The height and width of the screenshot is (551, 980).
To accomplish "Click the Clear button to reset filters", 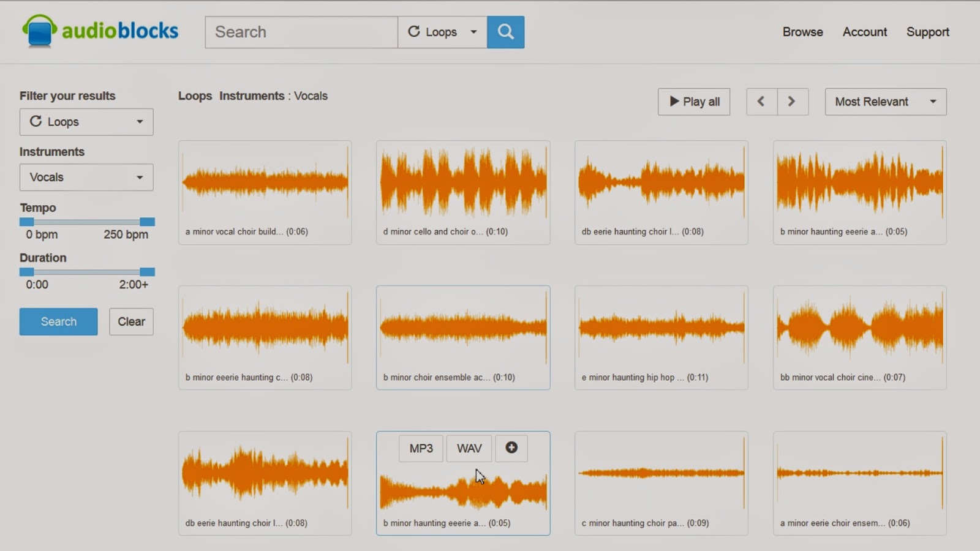I will [x=131, y=321].
